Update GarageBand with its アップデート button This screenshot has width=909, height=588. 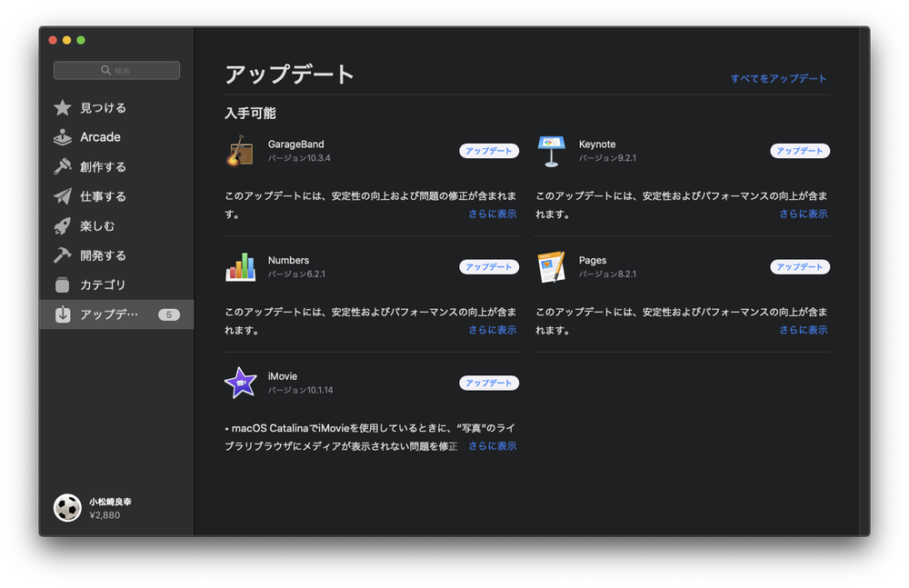click(x=489, y=151)
